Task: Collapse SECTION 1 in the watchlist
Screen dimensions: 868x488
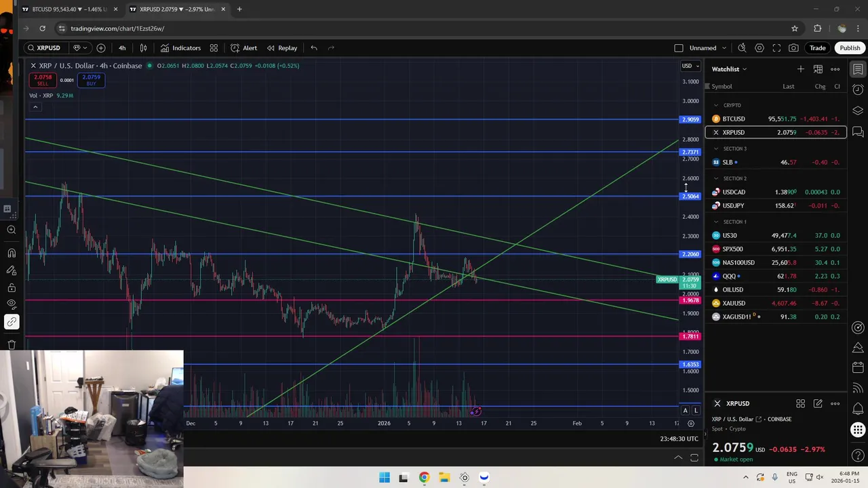Action: click(715, 222)
